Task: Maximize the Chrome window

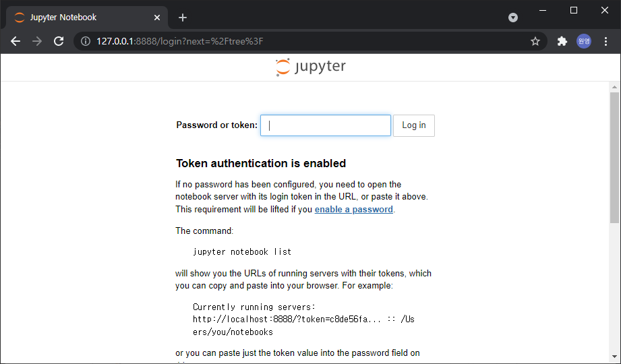Action: pos(574,10)
